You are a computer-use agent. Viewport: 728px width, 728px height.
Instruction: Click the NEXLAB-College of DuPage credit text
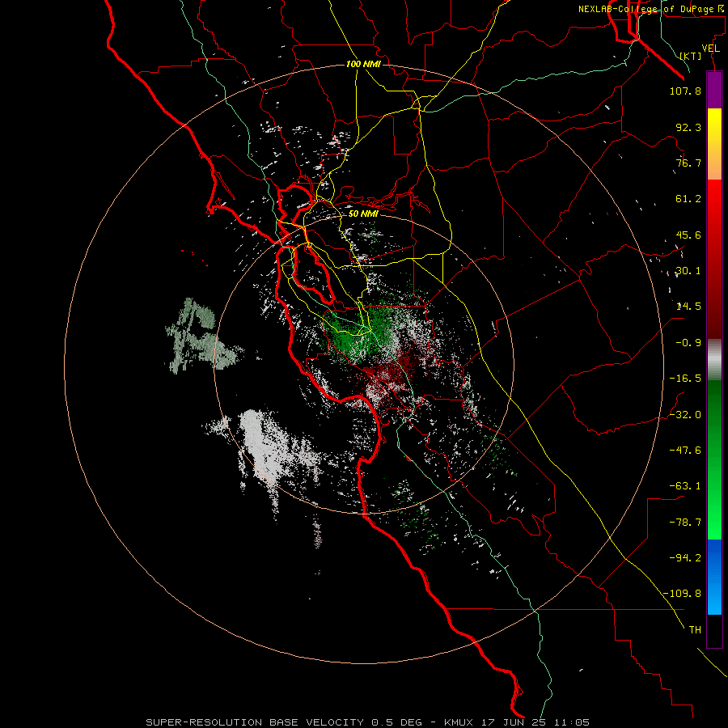point(645,9)
